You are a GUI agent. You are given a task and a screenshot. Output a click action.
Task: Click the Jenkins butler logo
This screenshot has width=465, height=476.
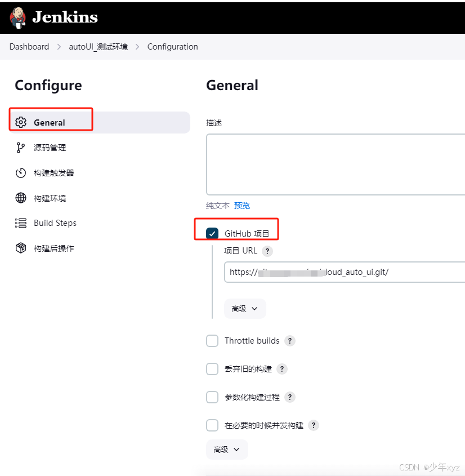pyautogui.click(x=17, y=18)
